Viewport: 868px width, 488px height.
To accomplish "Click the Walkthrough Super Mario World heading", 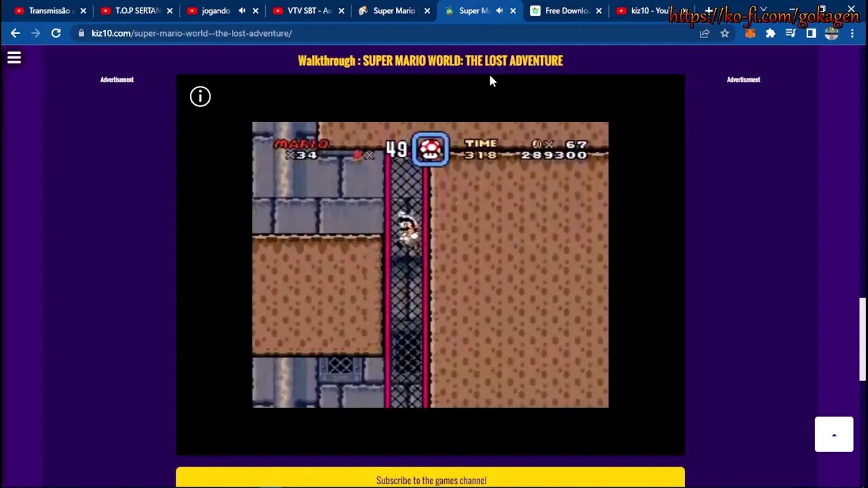I will point(431,60).
